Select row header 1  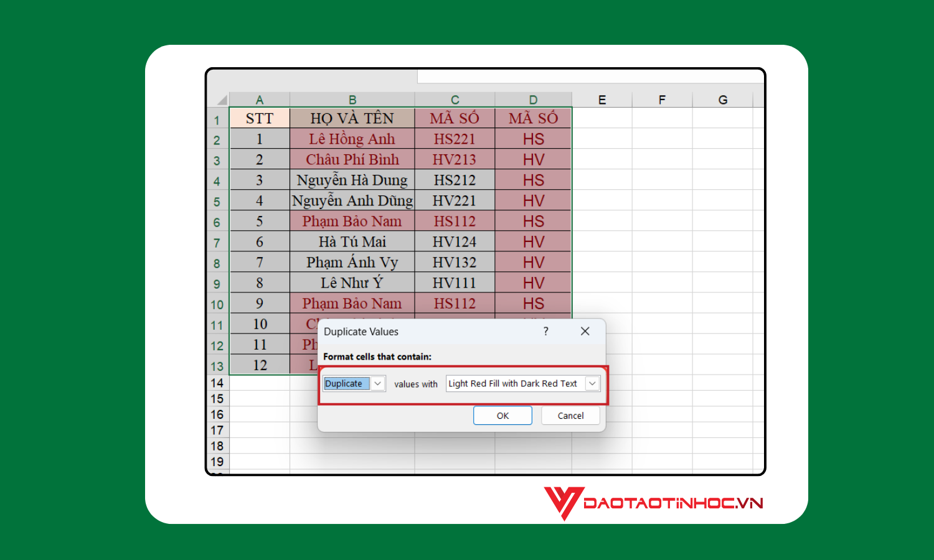(217, 118)
